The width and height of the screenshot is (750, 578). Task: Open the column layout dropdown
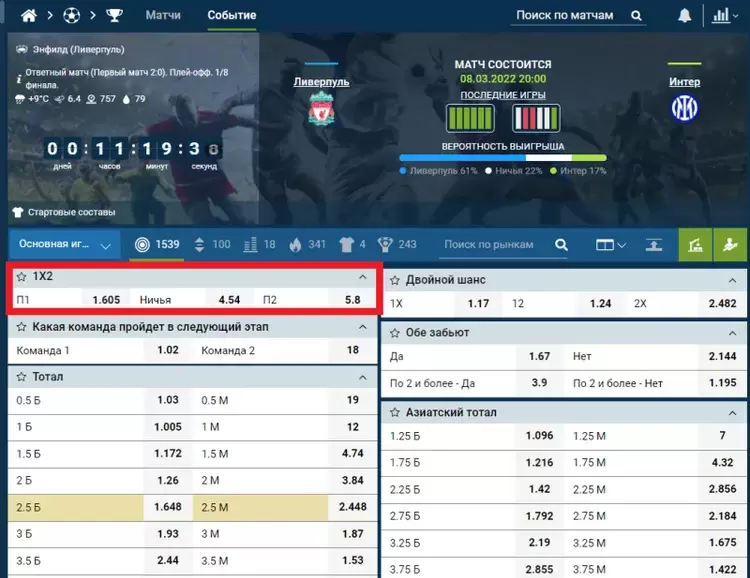pos(611,245)
